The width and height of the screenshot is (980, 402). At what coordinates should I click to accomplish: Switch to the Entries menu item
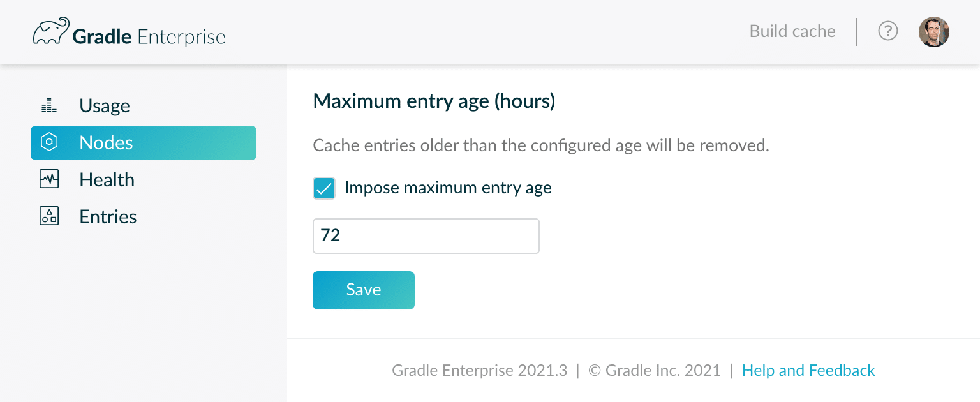tap(144, 217)
